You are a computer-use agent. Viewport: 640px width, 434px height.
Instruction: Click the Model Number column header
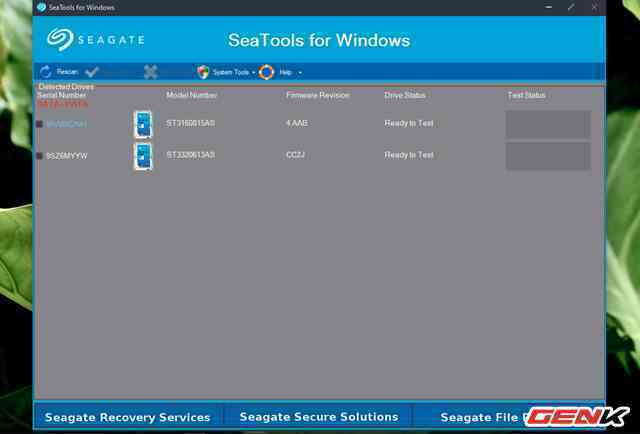(191, 95)
